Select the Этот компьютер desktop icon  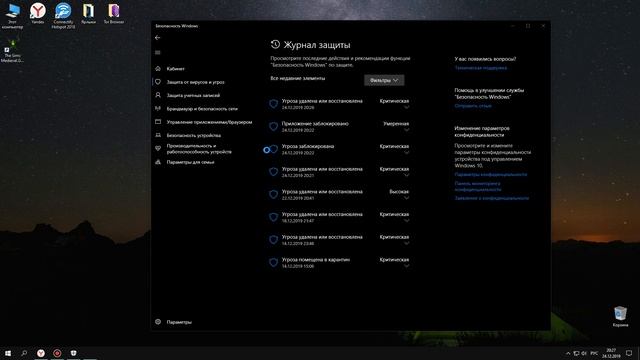coord(12,16)
